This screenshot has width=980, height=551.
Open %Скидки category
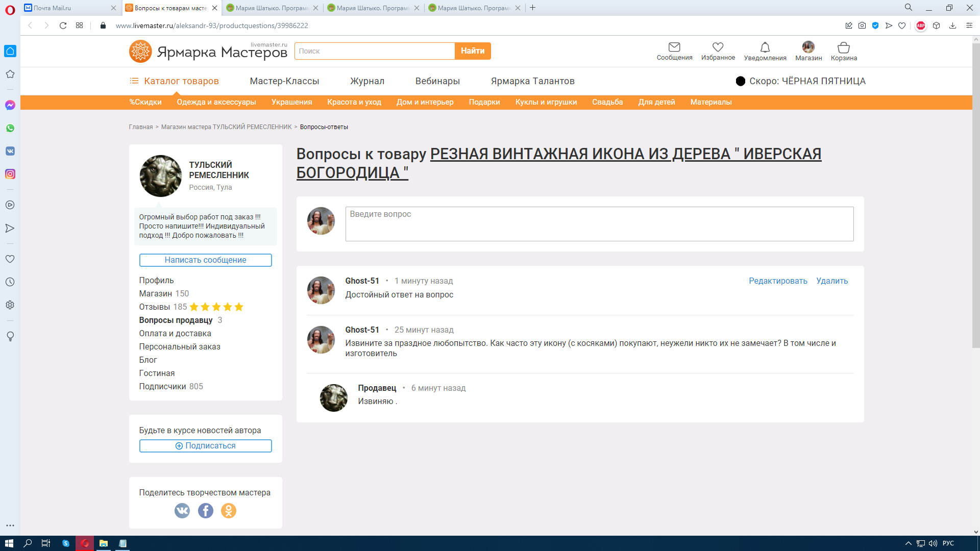145,102
